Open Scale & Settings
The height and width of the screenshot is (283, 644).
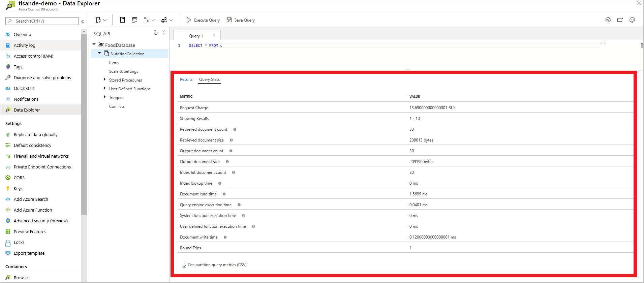124,71
